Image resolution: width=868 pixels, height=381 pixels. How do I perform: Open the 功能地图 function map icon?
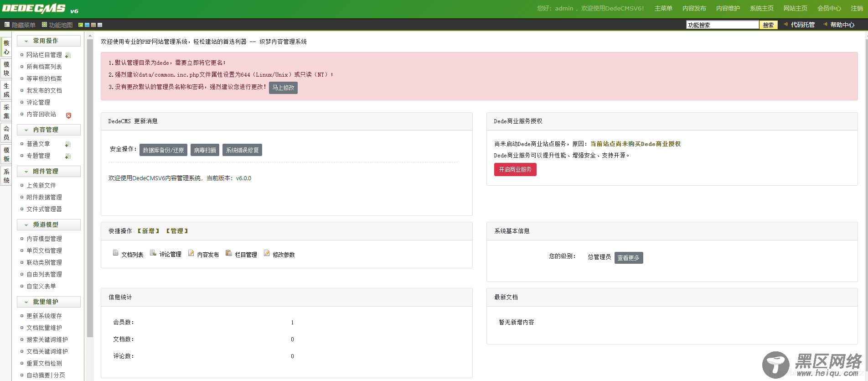(44, 25)
